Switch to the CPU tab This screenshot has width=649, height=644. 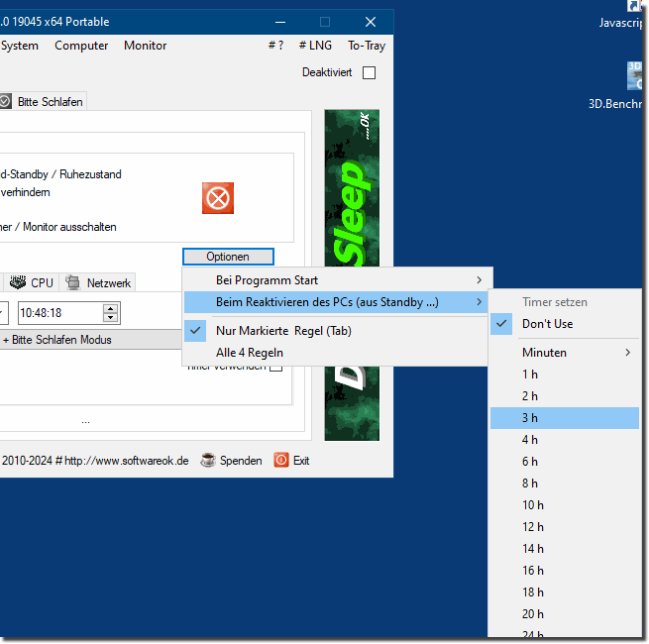32,282
